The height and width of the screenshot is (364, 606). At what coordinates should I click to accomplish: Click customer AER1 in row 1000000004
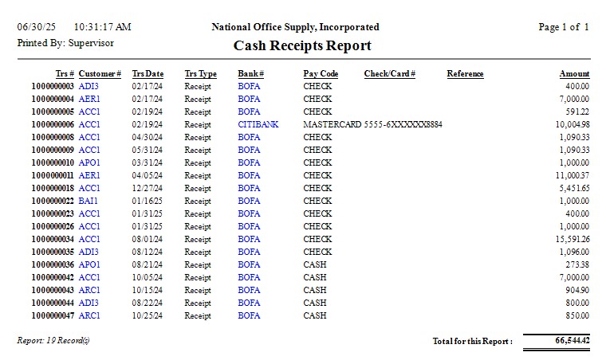pos(89,99)
